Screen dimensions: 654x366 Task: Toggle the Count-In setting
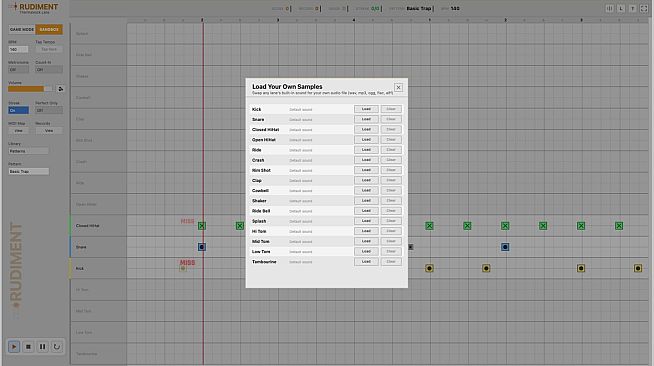pyautogui.click(x=49, y=70)
